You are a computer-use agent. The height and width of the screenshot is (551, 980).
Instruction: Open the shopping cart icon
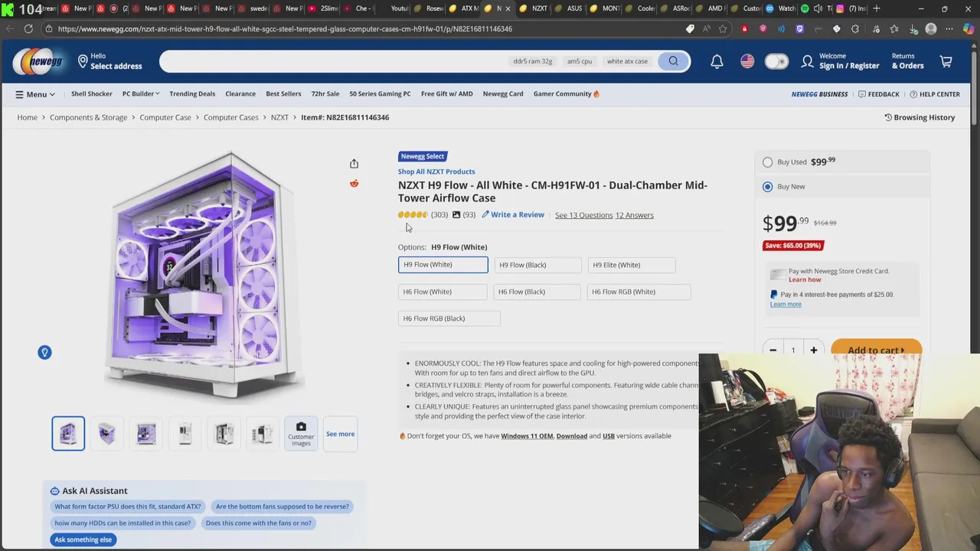[946, 61]
